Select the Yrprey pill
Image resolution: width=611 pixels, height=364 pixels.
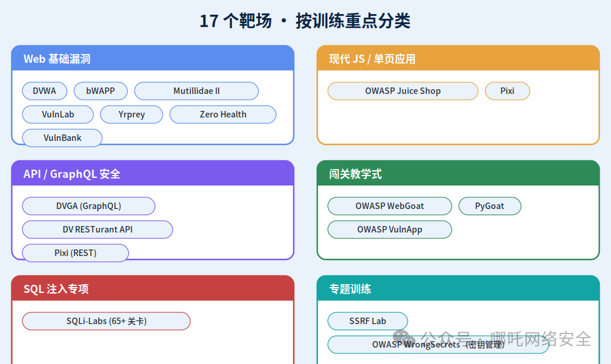(132, 114)
